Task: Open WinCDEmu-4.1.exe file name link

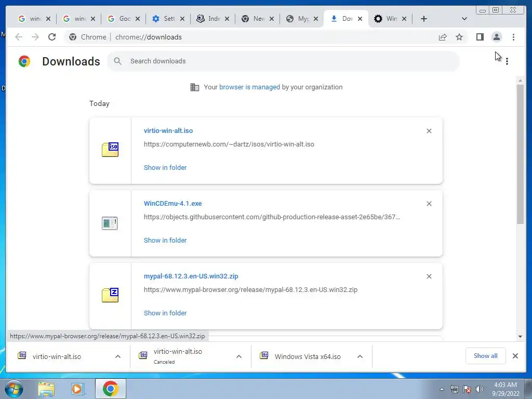Action: pos(172,204)
